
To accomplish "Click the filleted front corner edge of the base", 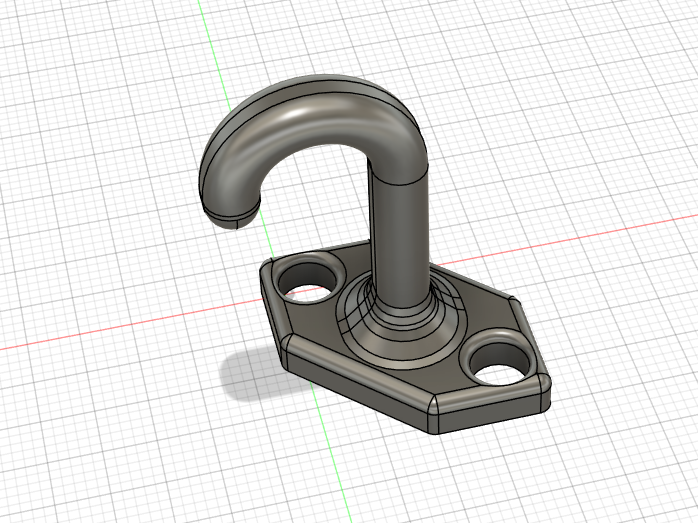I will pyautogui.click(x=433, y=413).
